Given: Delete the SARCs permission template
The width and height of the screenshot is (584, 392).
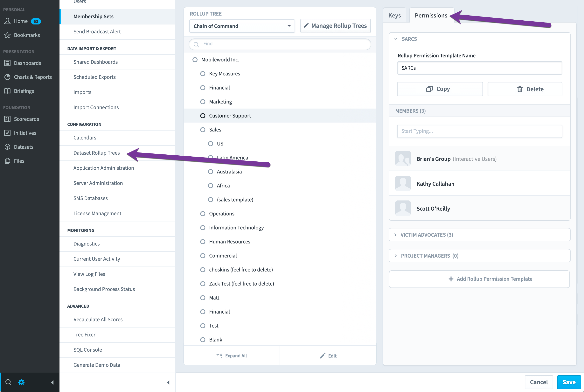Looking at the screenshot, I should coord(525,89).
